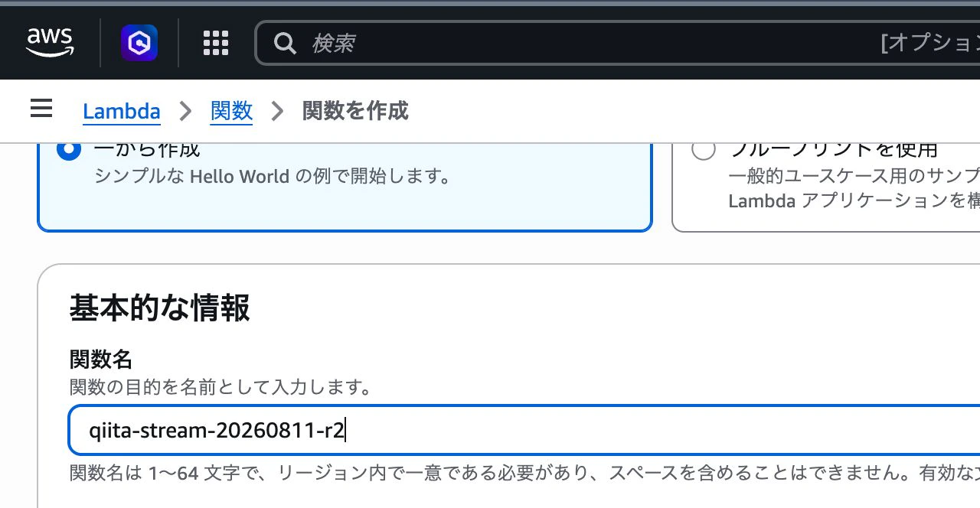Toggle the hamburger side navigation menu

coord(41,109)
